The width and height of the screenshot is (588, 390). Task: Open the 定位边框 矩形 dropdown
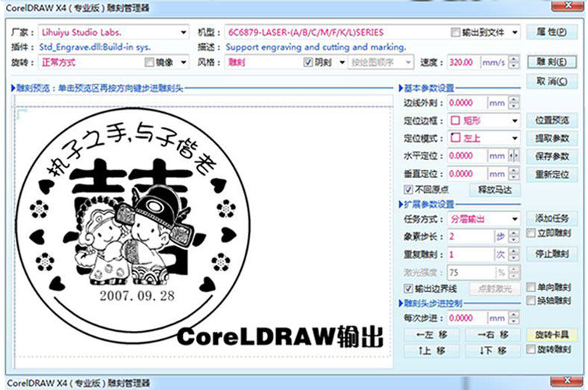pyautogui.click(x=484, y=120)
